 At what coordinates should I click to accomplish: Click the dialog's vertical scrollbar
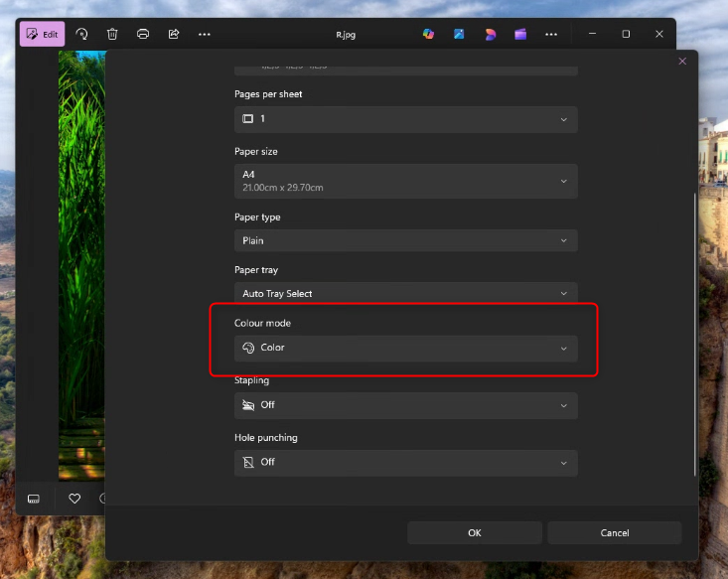[x=694, y=335]
